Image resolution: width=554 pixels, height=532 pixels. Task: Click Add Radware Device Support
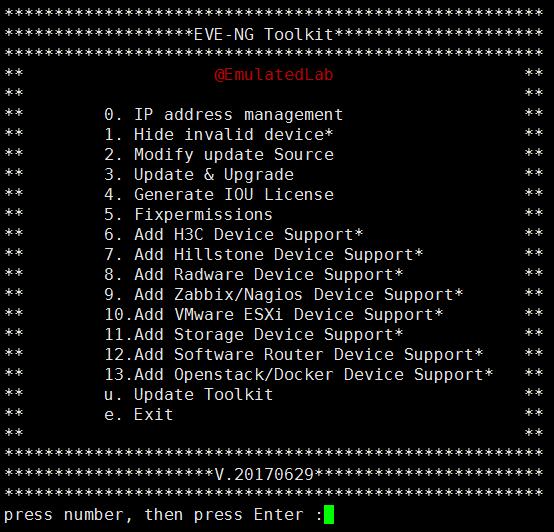pyautogui.click(x=254, y=274)
